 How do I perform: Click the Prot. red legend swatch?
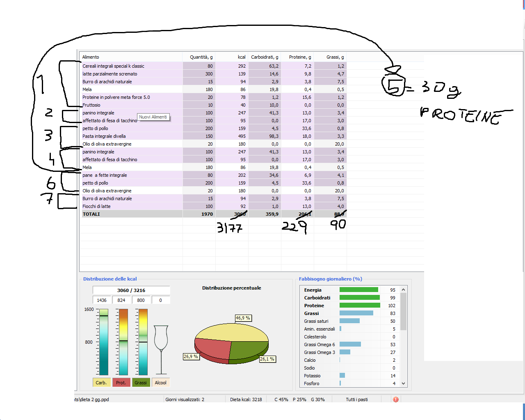click(x=121, y=383)
